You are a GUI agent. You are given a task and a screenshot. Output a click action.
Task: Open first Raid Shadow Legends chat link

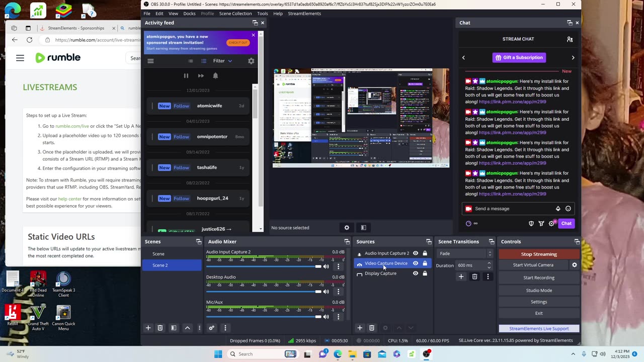(512, 102)
